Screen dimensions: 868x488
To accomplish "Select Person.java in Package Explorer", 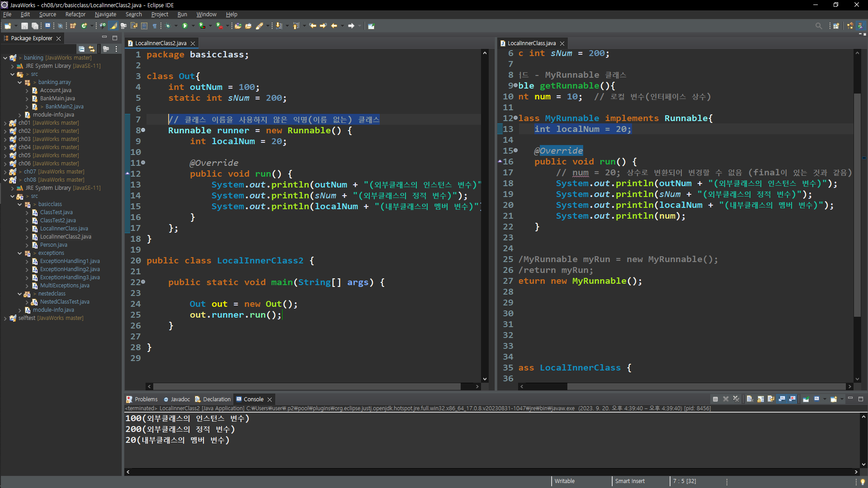I will [53, 245].
